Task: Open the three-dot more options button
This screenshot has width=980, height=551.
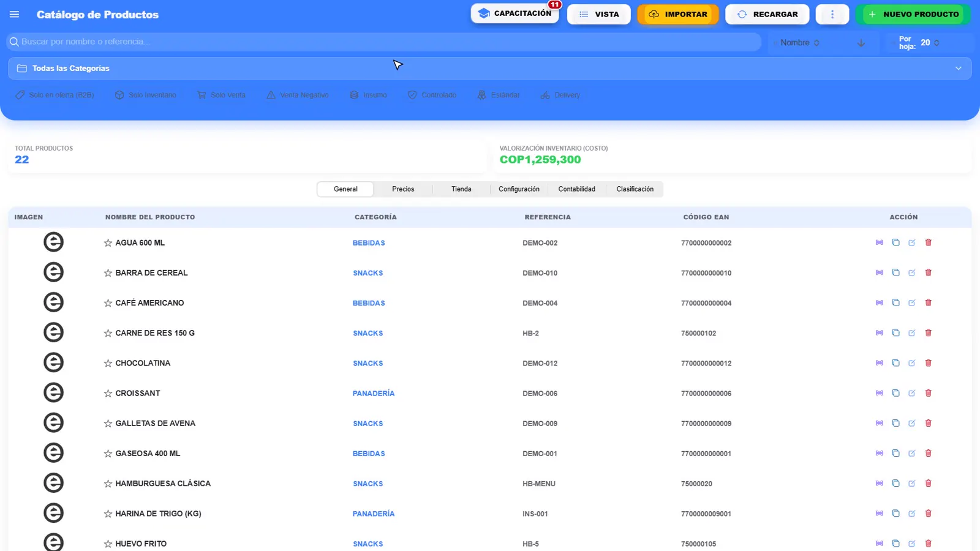Action: [x=832, y=14]
